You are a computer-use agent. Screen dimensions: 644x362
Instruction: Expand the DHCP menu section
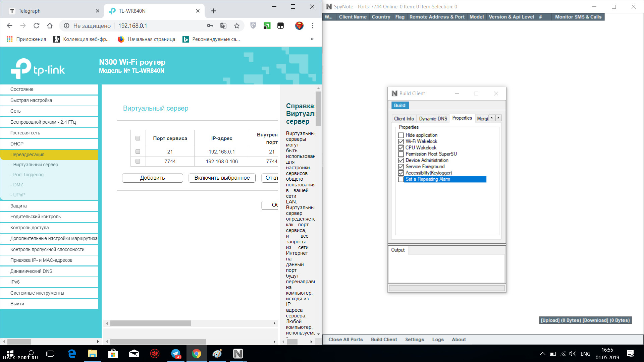[49, 144]
